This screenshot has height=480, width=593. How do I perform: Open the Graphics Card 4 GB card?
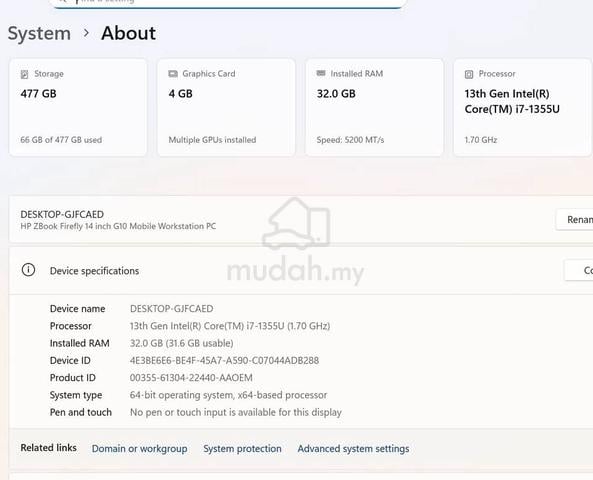(226, 107)
